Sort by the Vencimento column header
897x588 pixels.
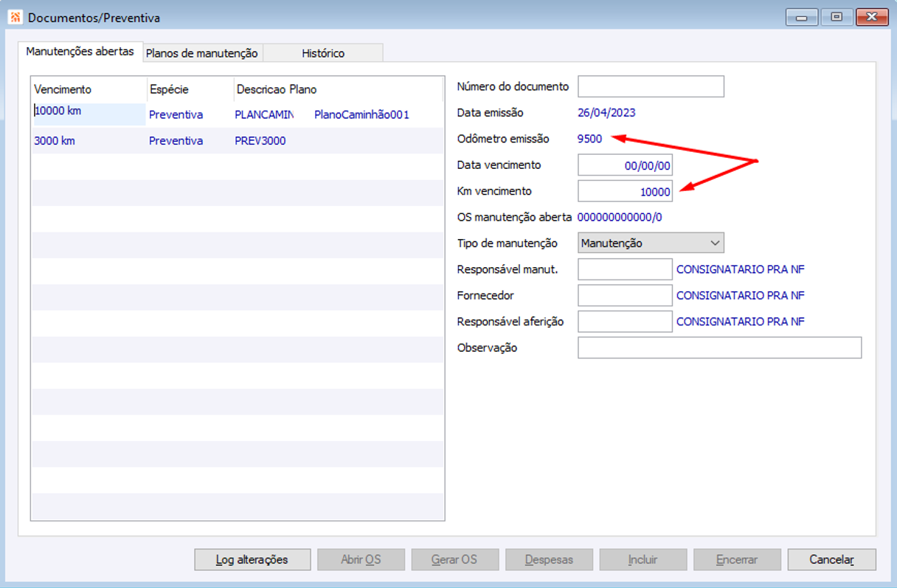pyautogui.click(x=89, y=89)
